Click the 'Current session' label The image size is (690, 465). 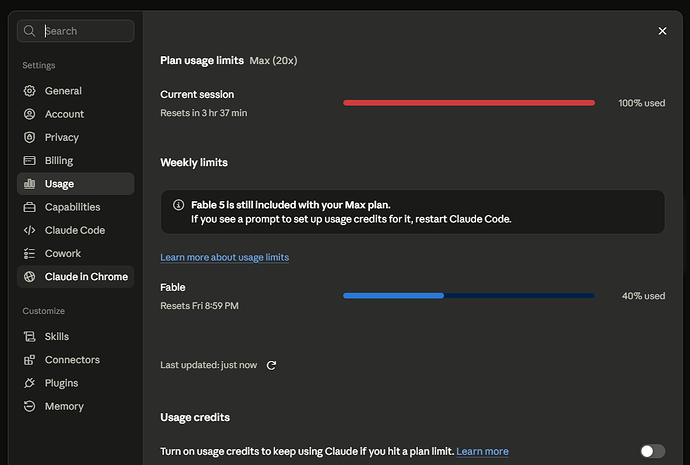[x=197, y=95]
